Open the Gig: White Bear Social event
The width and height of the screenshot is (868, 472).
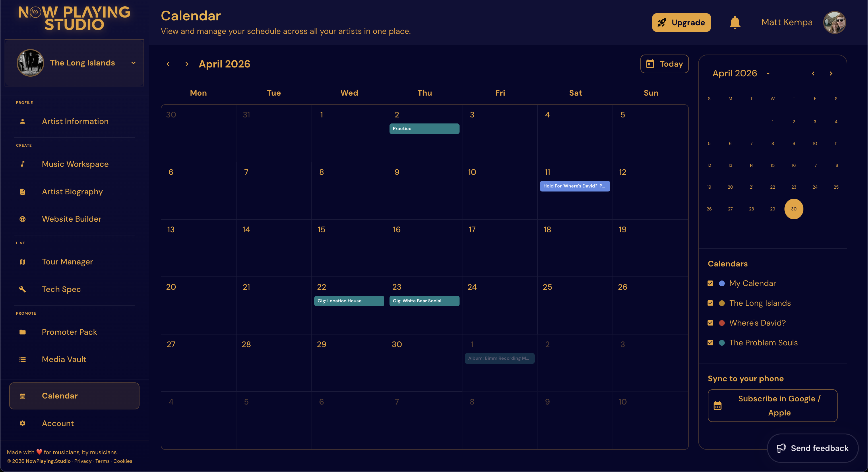pos(424,301)
